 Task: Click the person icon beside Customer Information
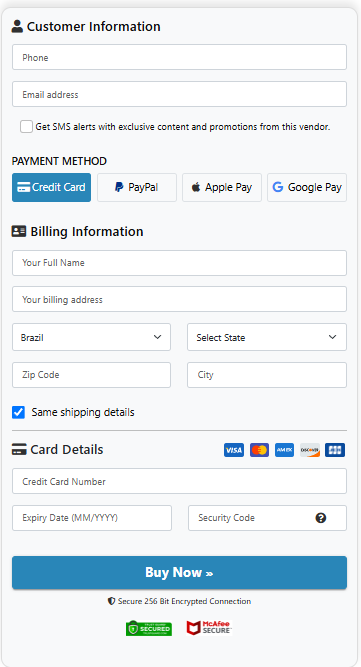click(x=17, y=26)
